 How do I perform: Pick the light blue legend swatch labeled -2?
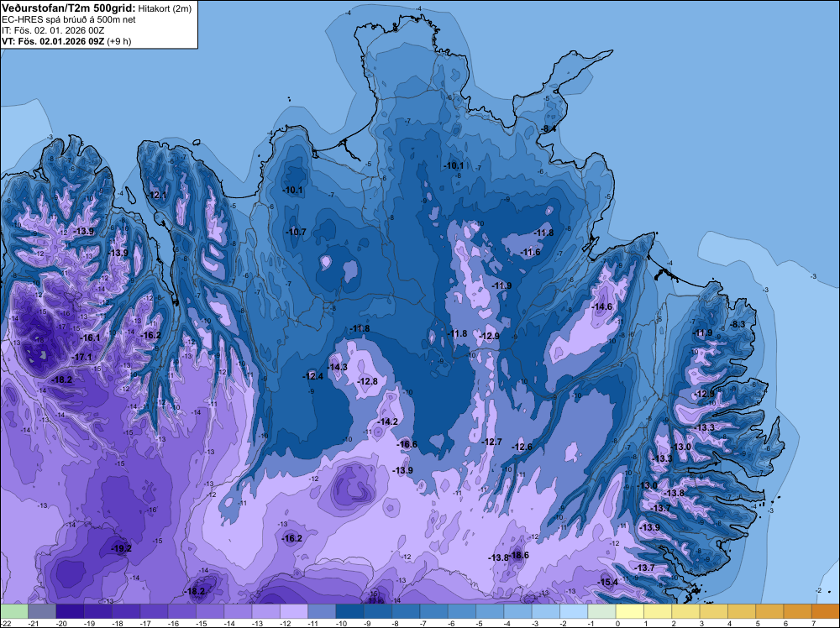point(574,611)
